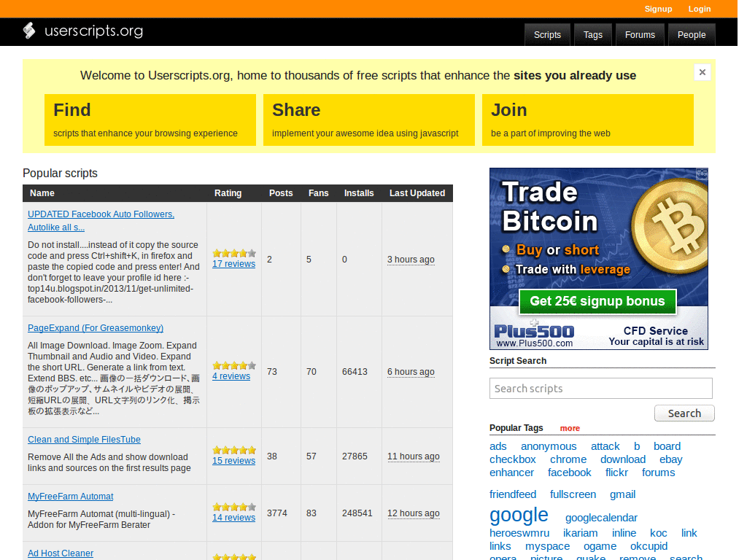Open the People tab
The height and width of the screenshot is (560, 747).
pos(692,35)
